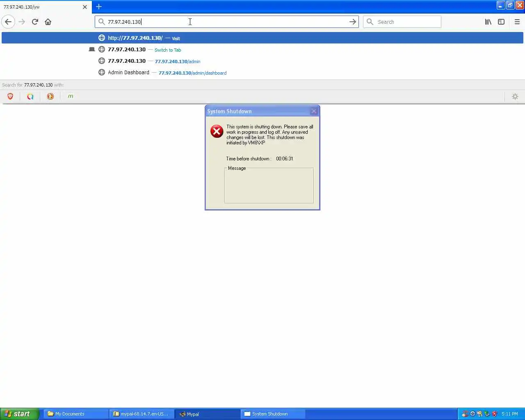Open the Home page button
Screen dimensions: 525x420
tap(48, 22)
